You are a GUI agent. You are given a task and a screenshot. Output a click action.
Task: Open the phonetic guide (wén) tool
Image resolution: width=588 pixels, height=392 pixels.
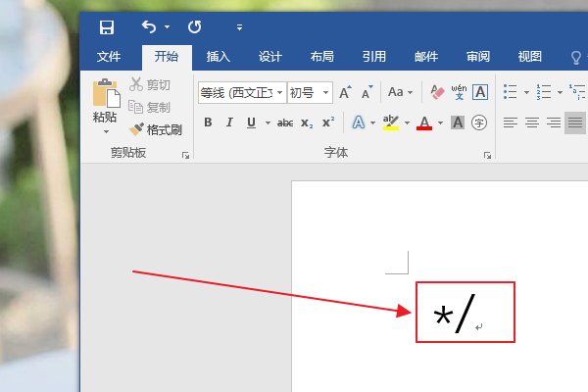pyautogui.click(x=459, y=92)
